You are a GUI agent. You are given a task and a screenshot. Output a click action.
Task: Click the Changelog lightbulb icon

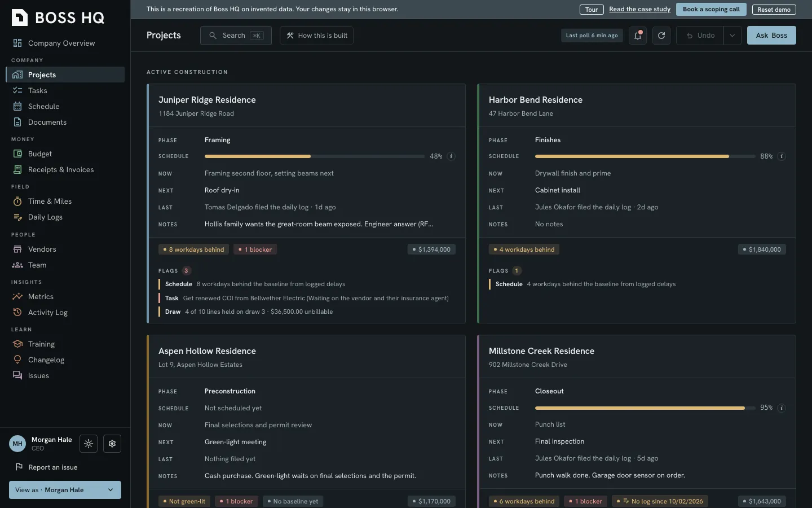tap(17, 360)
